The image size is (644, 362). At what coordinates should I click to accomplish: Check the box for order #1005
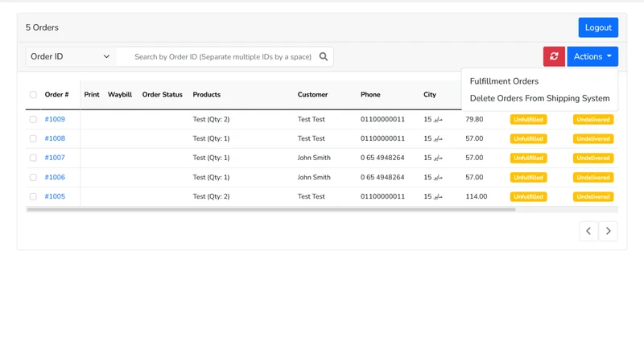(33, 196)
